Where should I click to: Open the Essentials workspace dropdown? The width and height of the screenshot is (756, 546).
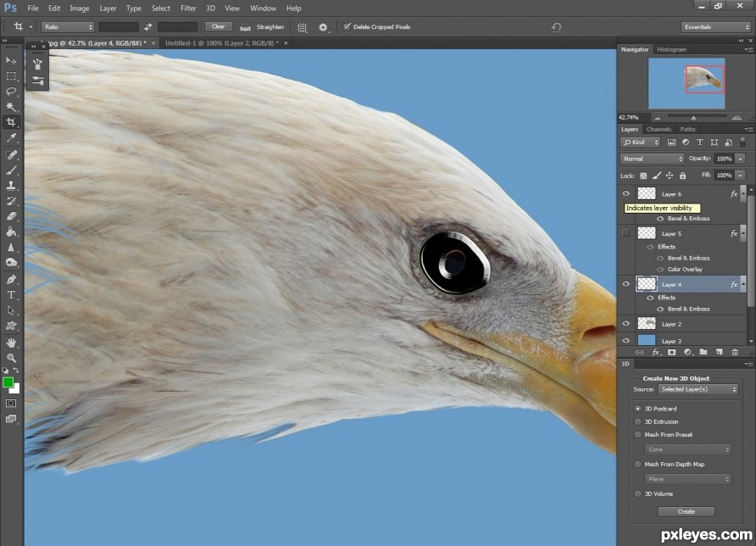coord(716,27)
